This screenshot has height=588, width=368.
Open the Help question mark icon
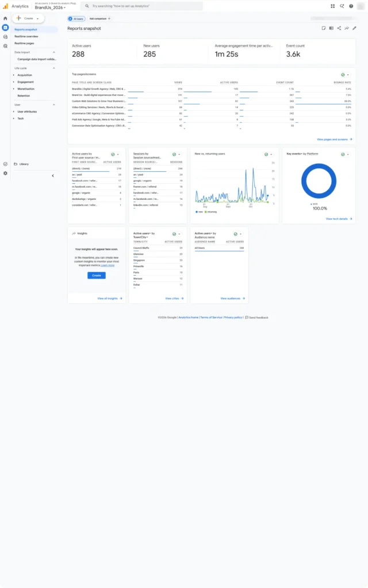pos(351,6)
